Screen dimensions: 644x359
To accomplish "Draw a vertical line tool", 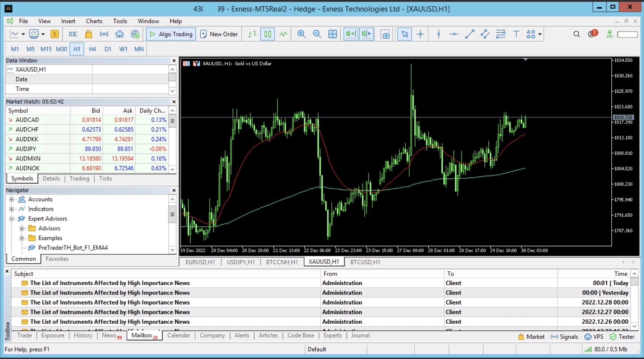I will point(438,34).
